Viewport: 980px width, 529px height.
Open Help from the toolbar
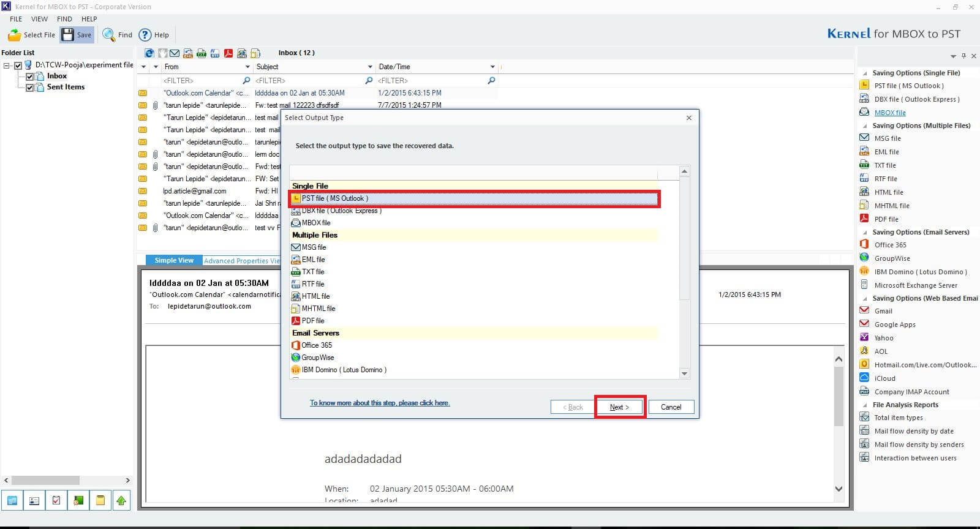click(x=145, y=35)
